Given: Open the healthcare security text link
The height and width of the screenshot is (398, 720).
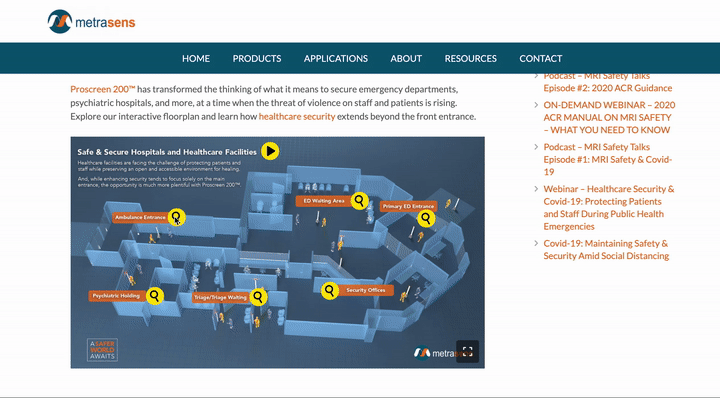Looking at the screenshot, I should [297, 117].
